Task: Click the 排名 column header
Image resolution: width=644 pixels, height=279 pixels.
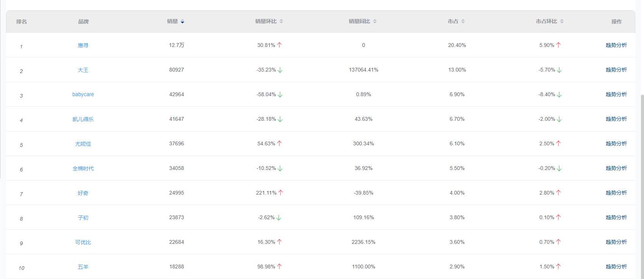Action: 22,22
